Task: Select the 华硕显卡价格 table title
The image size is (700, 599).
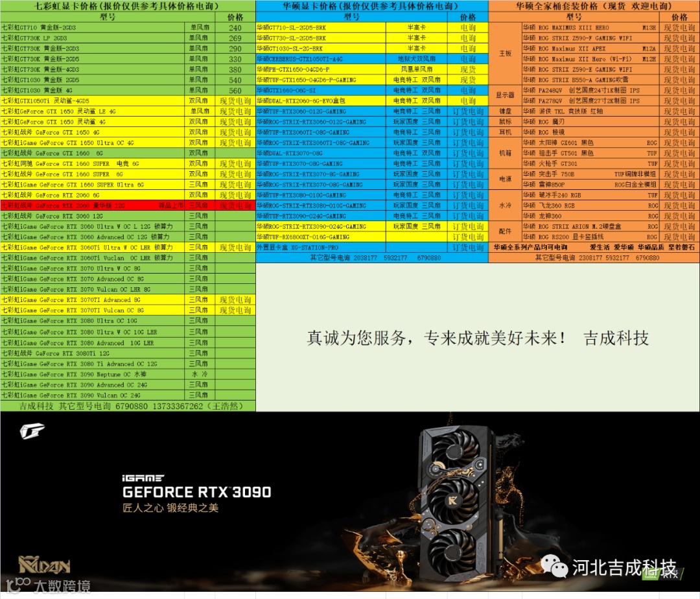Action: pyautogui.click(x=372, y=6)
